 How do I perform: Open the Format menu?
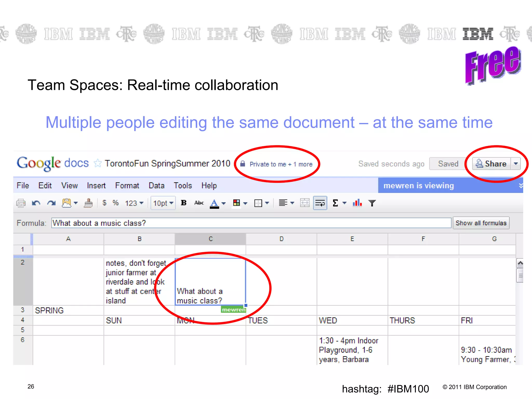tap(127, 185)
